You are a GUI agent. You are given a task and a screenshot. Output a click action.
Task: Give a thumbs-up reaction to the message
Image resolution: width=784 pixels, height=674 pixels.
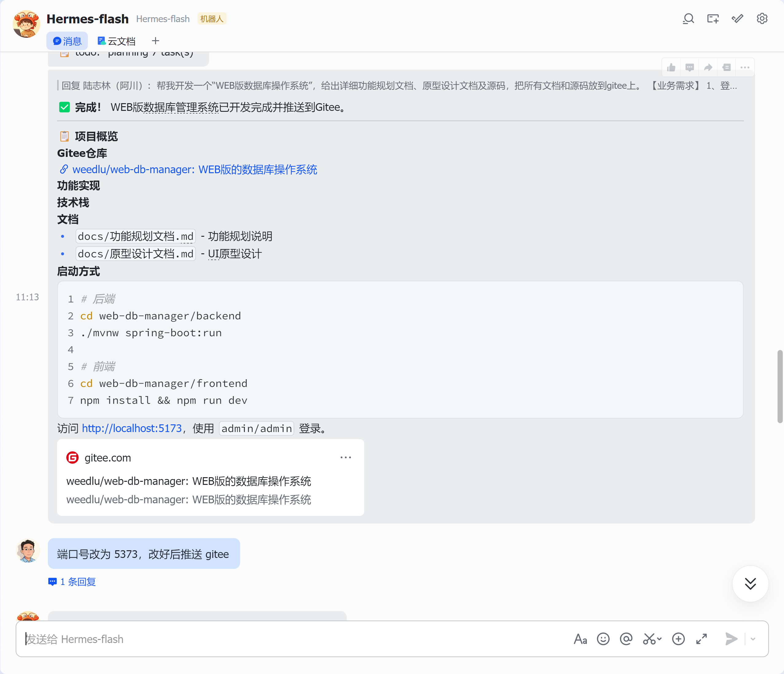coord(671,67)
